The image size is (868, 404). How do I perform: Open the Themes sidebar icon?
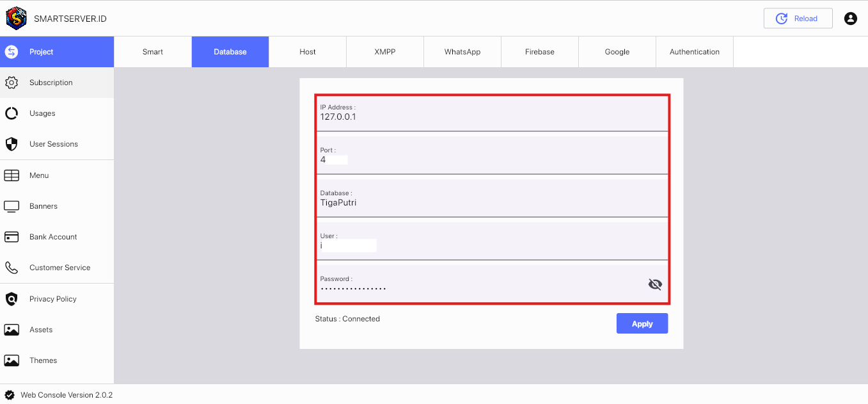(x=12, y=360)
